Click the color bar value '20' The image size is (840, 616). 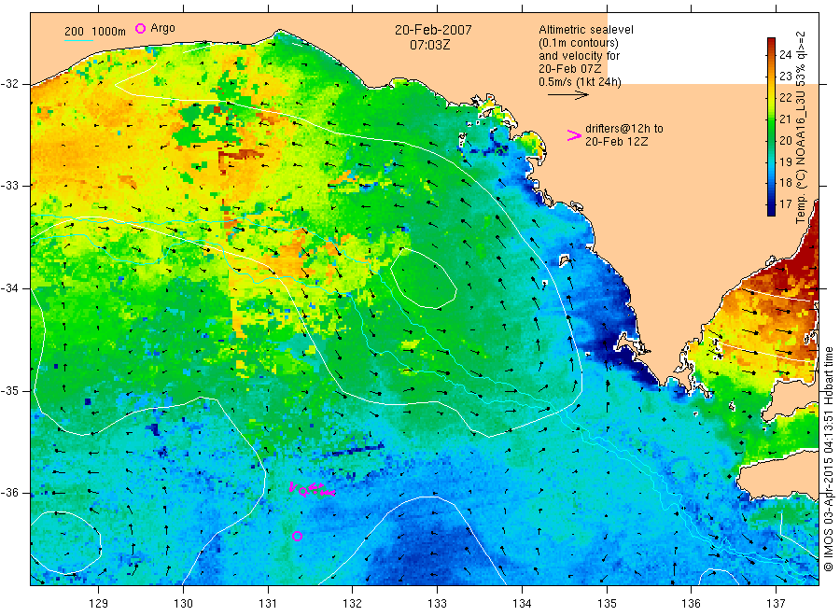[x=785, y=140]
